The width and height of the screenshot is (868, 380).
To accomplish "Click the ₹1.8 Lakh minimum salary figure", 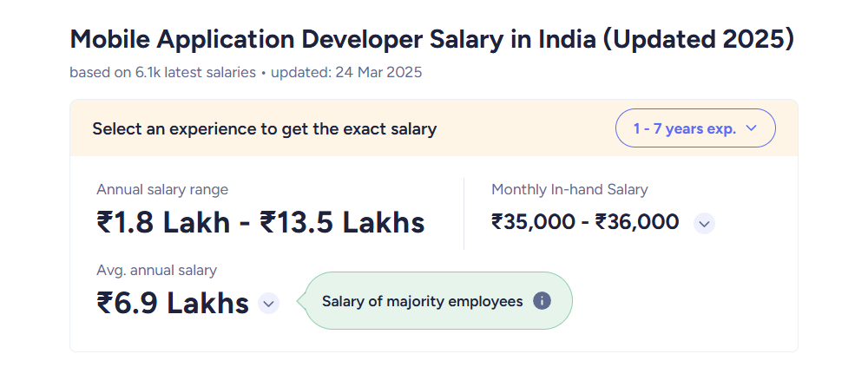I will click(163, 222).
